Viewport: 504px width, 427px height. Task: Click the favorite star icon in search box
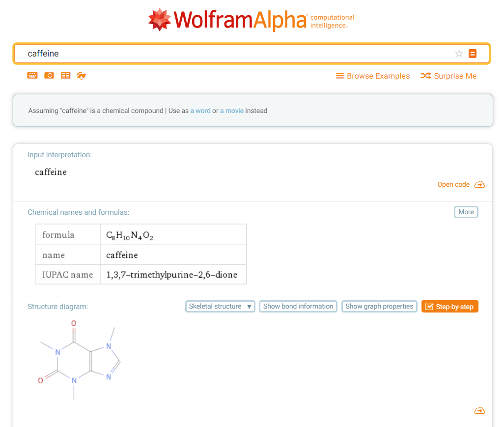[x=459, y=54]
